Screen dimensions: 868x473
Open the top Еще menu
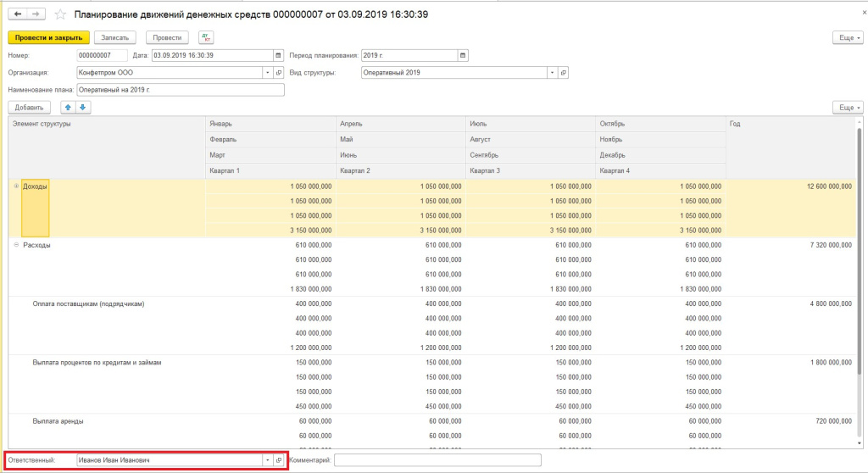pos(848,37)
